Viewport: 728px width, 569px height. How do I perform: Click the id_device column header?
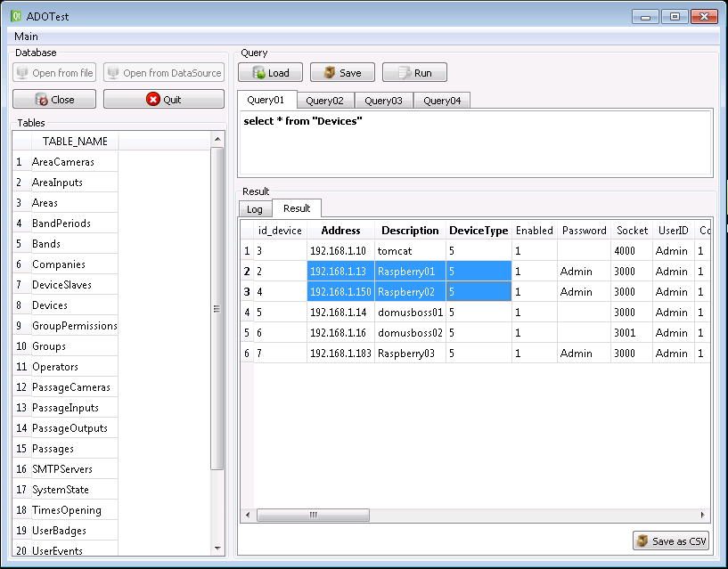pos(280,231)
